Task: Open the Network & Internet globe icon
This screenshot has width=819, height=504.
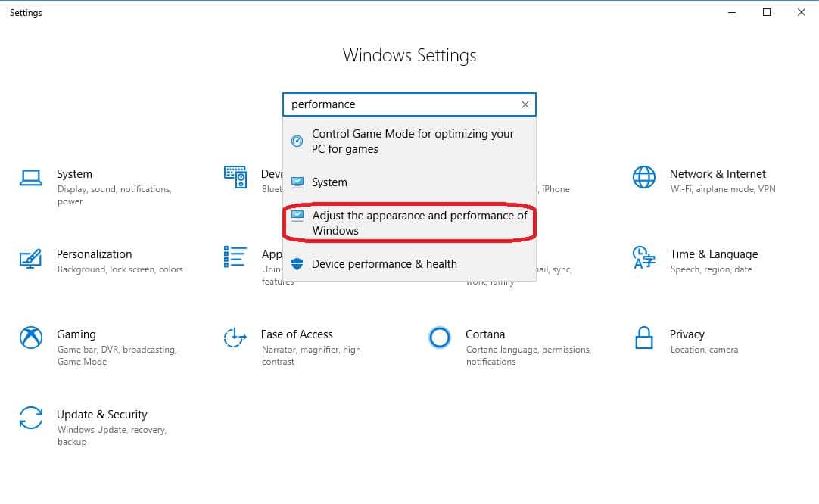Action: click(x=643, y=177)
